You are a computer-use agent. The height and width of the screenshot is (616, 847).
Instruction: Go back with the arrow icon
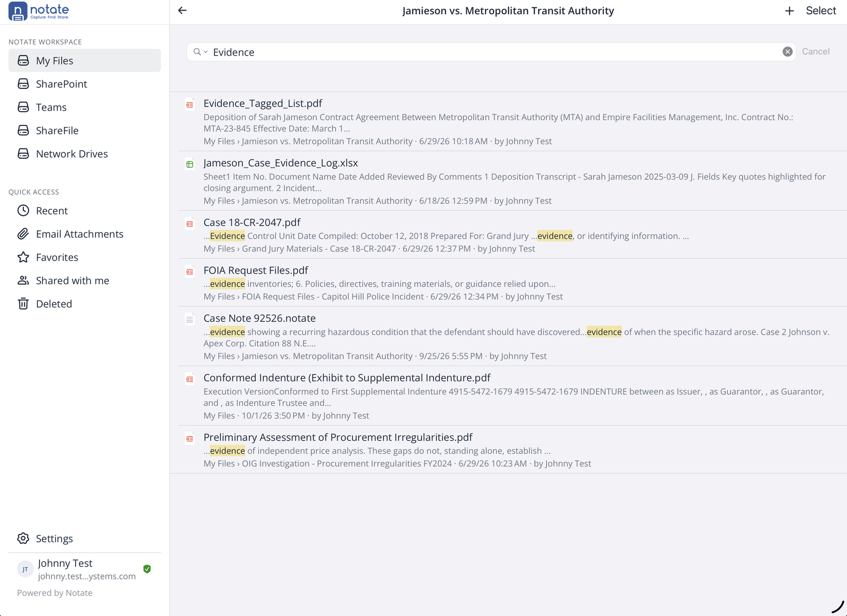point(183,11)
